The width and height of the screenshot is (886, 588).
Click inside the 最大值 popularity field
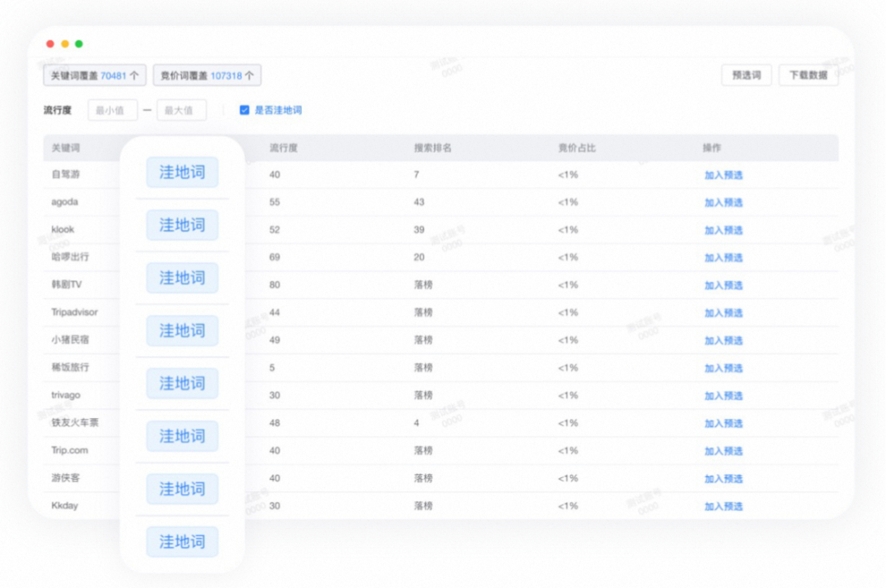tap(180, 109)
